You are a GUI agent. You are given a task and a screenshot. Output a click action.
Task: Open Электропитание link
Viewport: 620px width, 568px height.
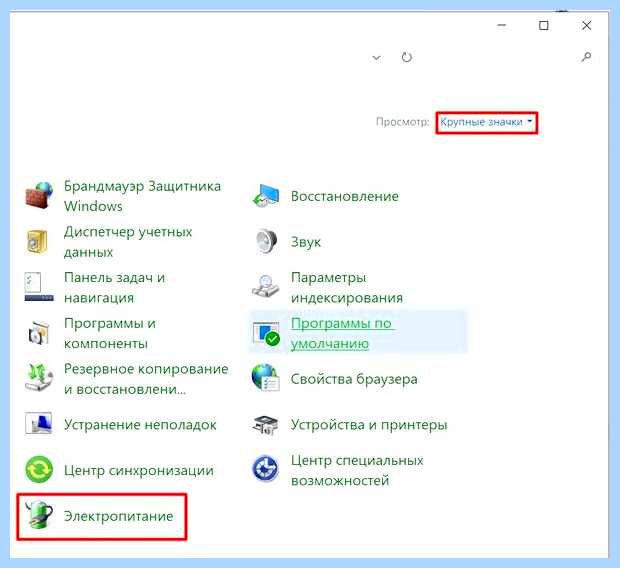(x=119, y=516)
